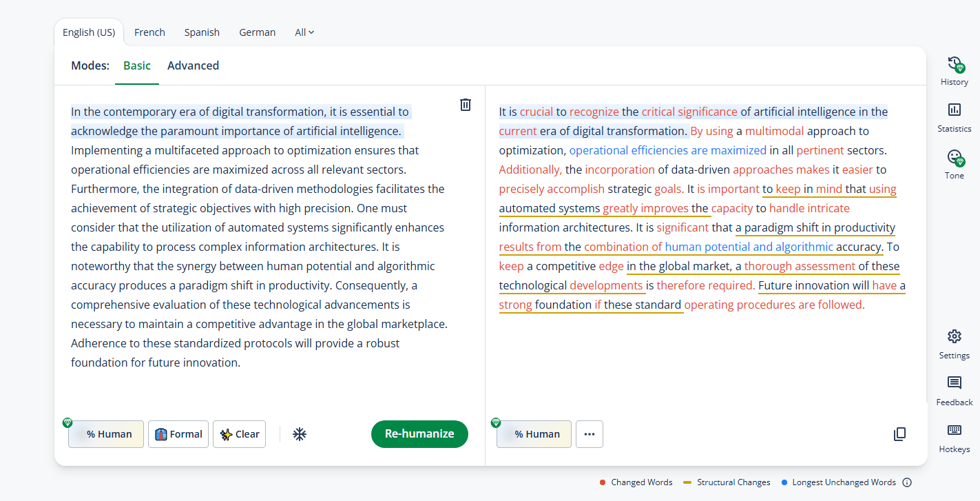The height and width of the screenshot is (501, 980).
Task: Delete input text with trash icon
Action: 466,105
